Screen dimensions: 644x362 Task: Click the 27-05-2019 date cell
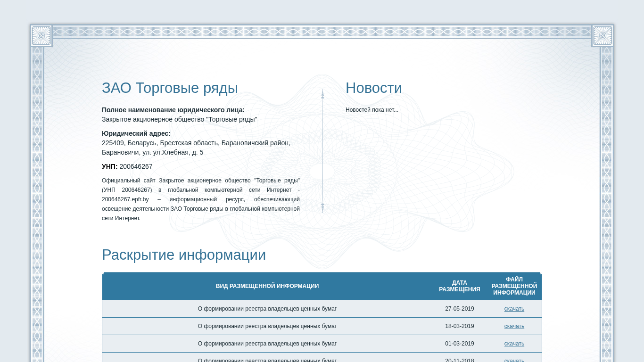tap(459, 309)
